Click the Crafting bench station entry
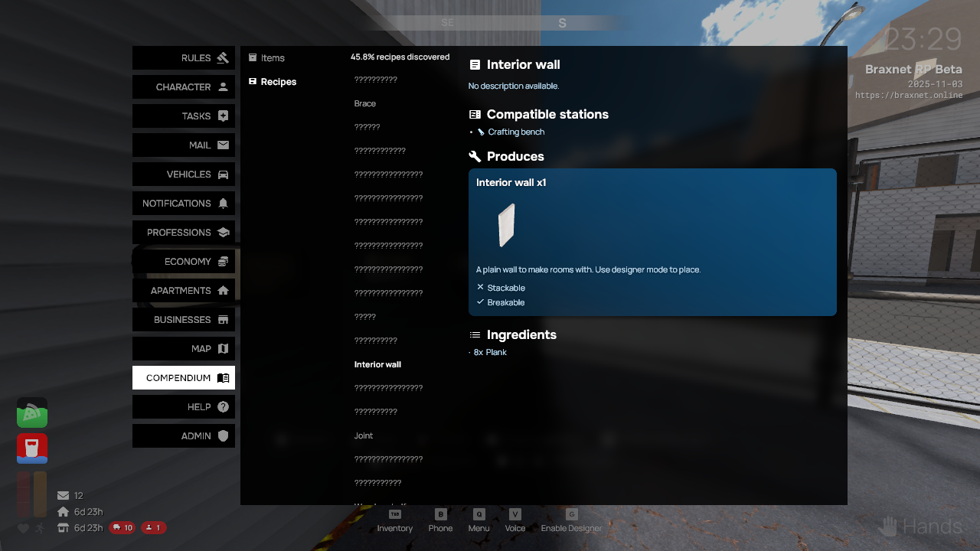The height and width of the screenshot is (551, 980). coord(516,132)
